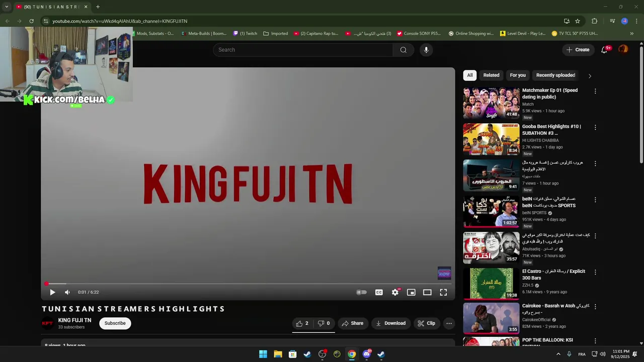The height and width of the screenshot is (362, 644).
Task: Open more actions menu below the video
Action: 449,323
